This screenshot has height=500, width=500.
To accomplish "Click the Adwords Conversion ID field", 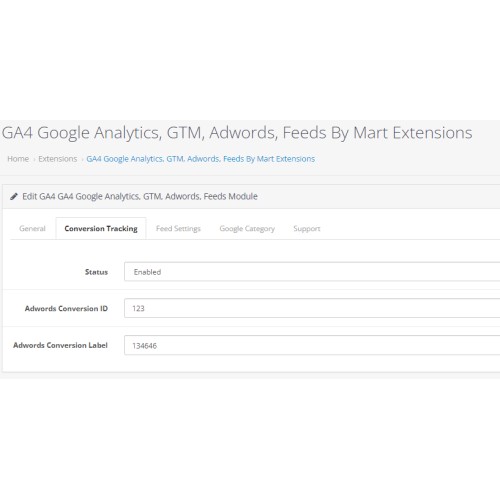I will point(312,308).
